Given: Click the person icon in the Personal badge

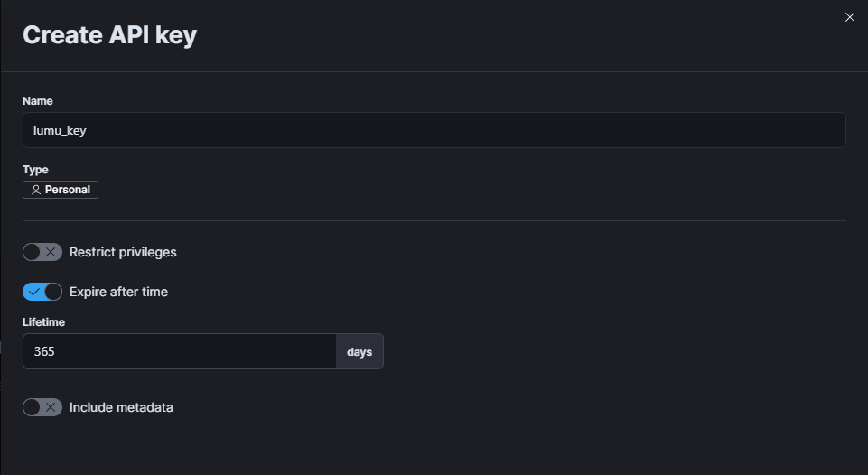Looking at the screenshot, I should pos(35,190).
